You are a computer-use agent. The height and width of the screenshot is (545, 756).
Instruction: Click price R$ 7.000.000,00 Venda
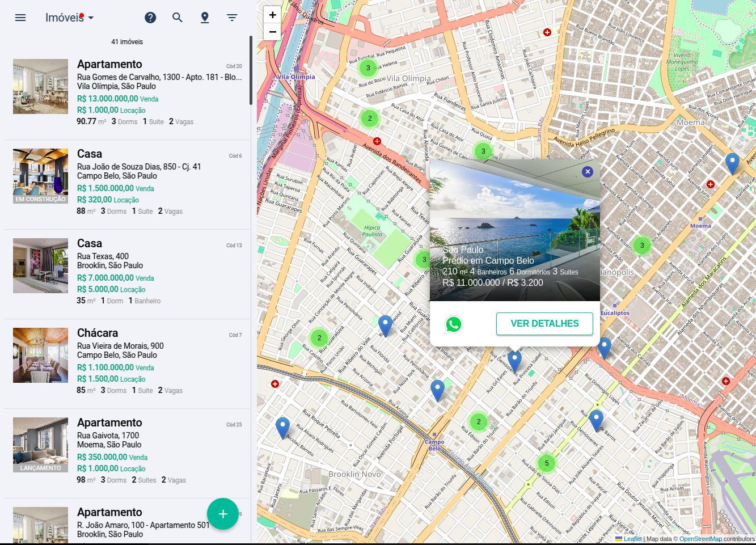click(x=115, y=278)
